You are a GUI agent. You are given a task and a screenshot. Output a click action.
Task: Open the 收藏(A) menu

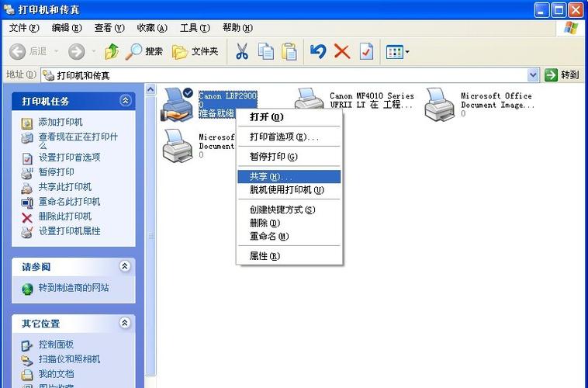click(152, 28)
